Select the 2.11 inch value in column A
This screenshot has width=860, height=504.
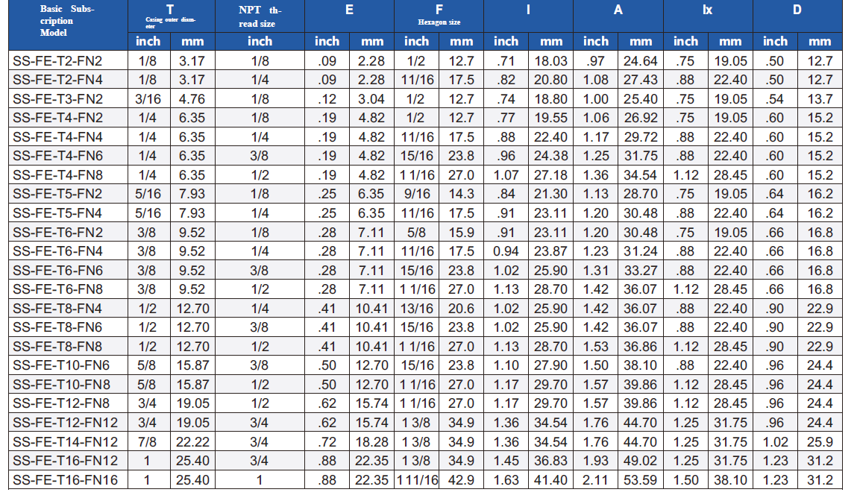[595, 480]
